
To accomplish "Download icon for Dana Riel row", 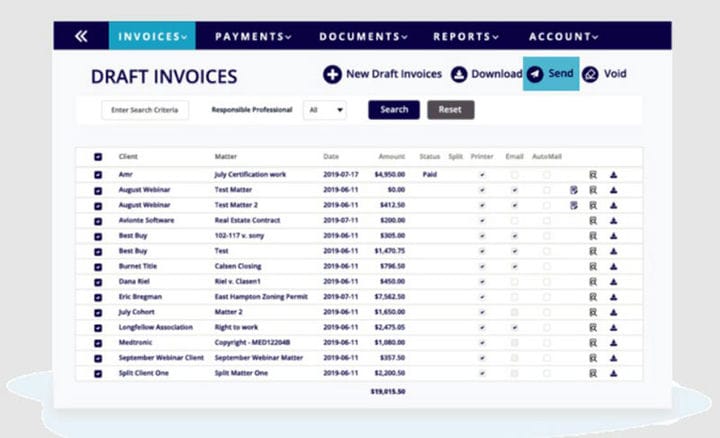I will pos(613,282).
